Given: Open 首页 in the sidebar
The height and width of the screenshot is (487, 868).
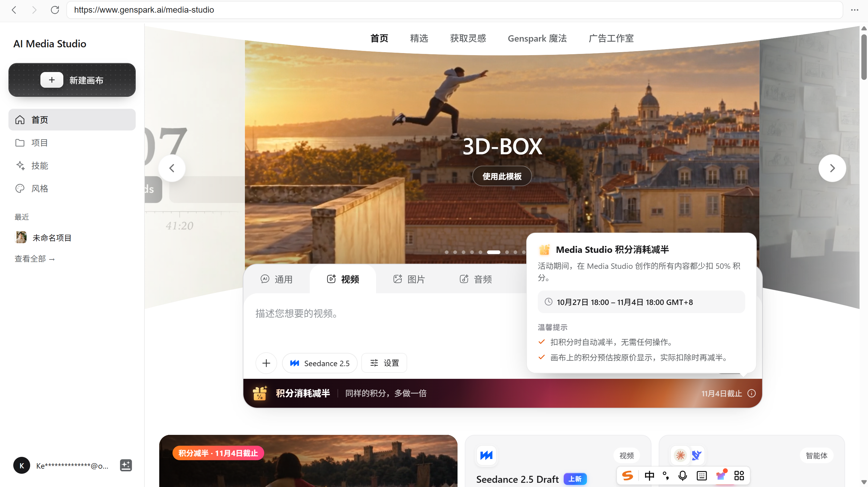Looking at the screenshot, I should (x=72, y=120).
